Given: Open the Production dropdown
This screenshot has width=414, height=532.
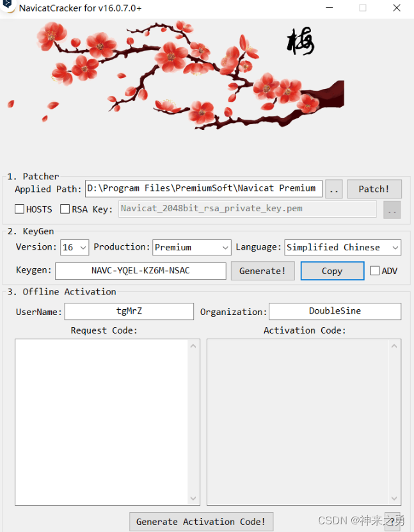Looking at the screenshot, I should [x=192, y=247].
